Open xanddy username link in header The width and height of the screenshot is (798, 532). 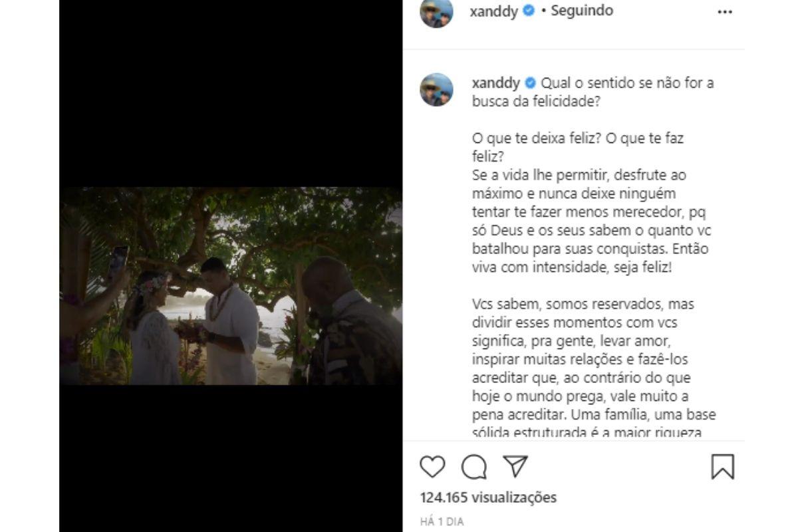point(494,11)
